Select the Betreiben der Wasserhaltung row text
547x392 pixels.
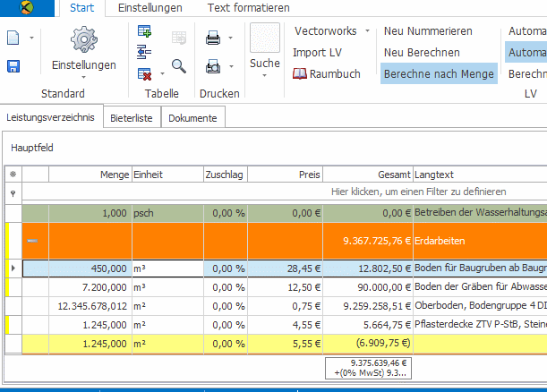480,213
